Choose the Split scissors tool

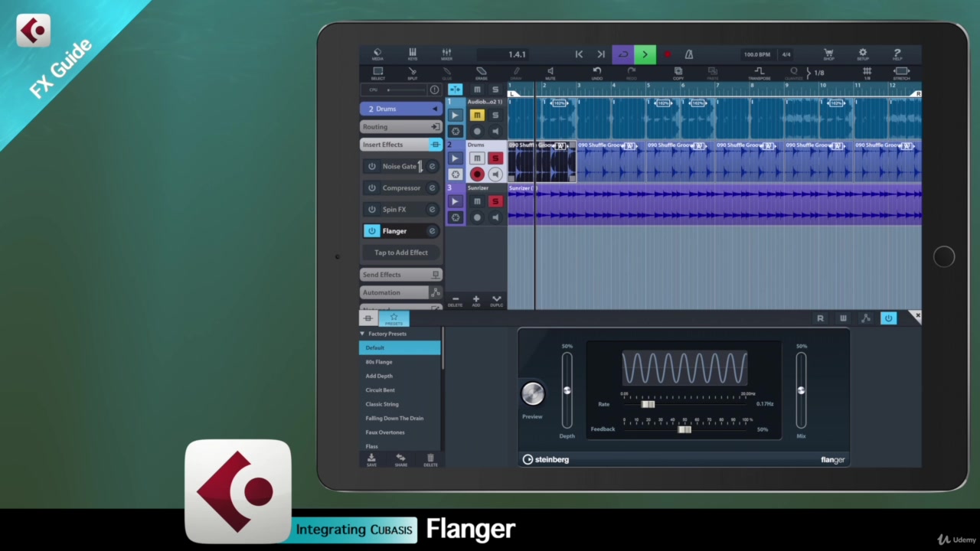(x=413, y=73)
